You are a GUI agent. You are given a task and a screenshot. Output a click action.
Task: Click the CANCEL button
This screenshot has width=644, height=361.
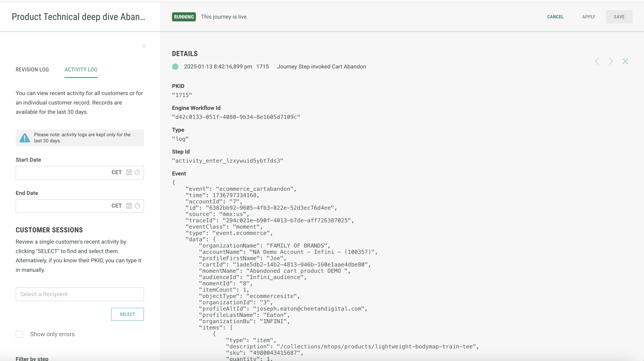tap(555, 17)
